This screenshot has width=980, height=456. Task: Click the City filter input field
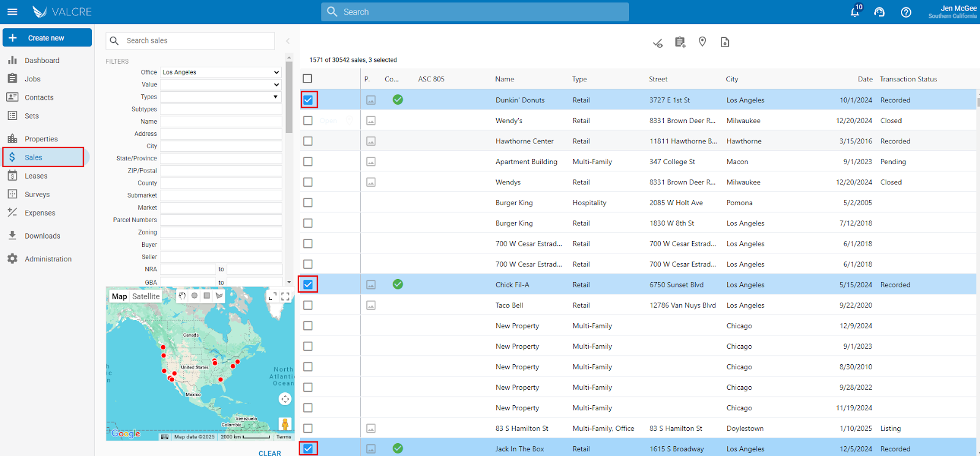click(x=221, y=146)
